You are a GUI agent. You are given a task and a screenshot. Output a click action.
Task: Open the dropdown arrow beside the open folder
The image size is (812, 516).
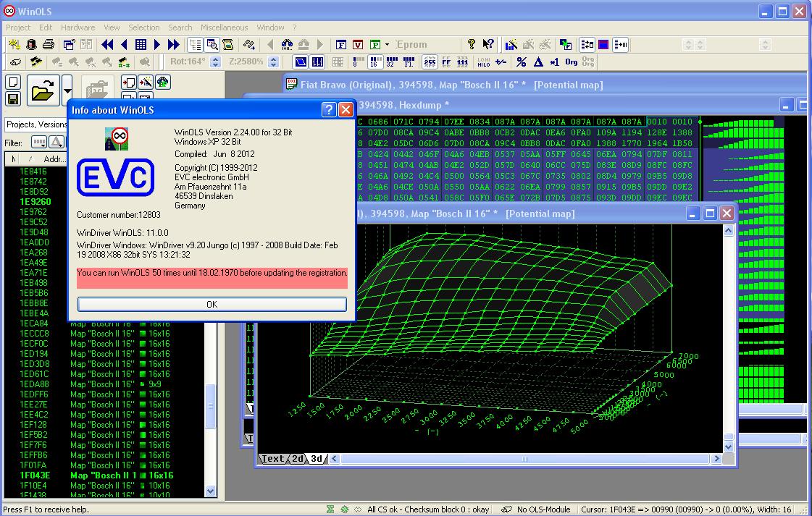coord(67,90)
